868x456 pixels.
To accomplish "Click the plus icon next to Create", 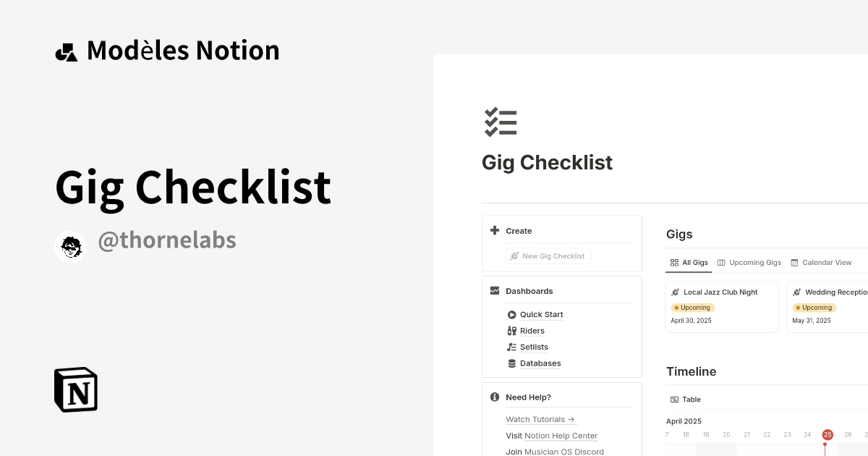I will click(x=495, y=230).
